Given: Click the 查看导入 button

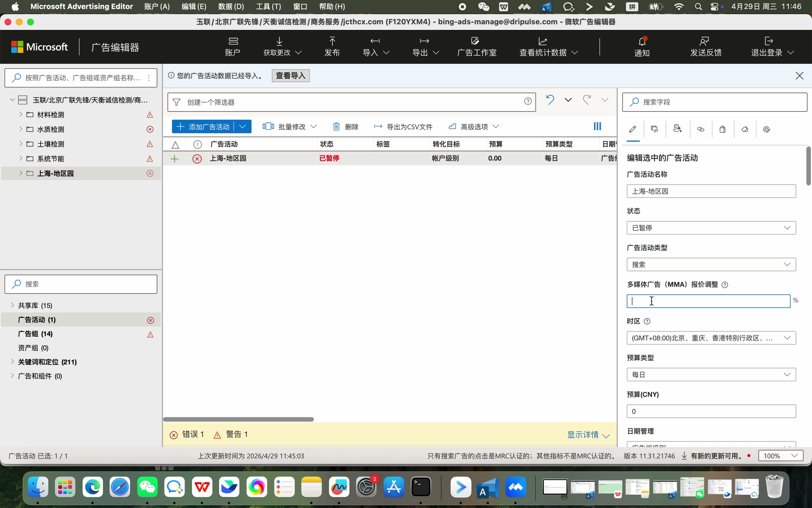Looking at the screenshot, I should click(291, 76).
